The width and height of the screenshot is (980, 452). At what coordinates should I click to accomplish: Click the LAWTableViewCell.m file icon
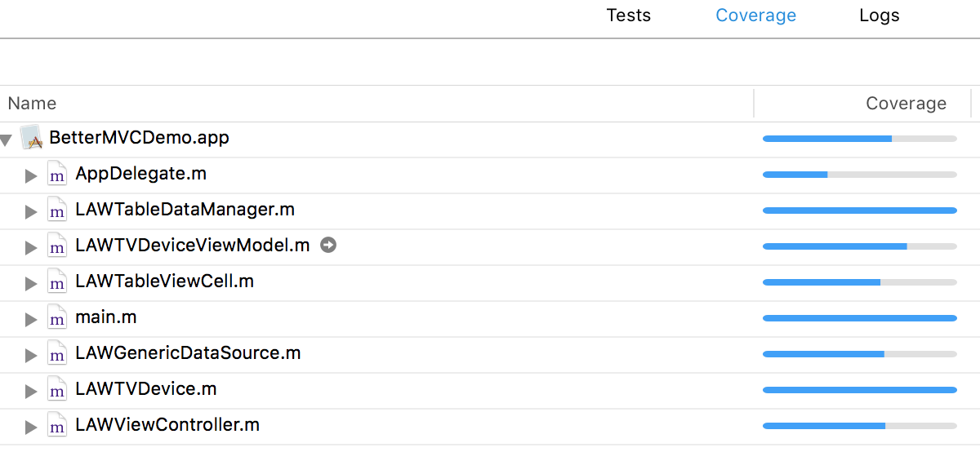tap(56, 282)
